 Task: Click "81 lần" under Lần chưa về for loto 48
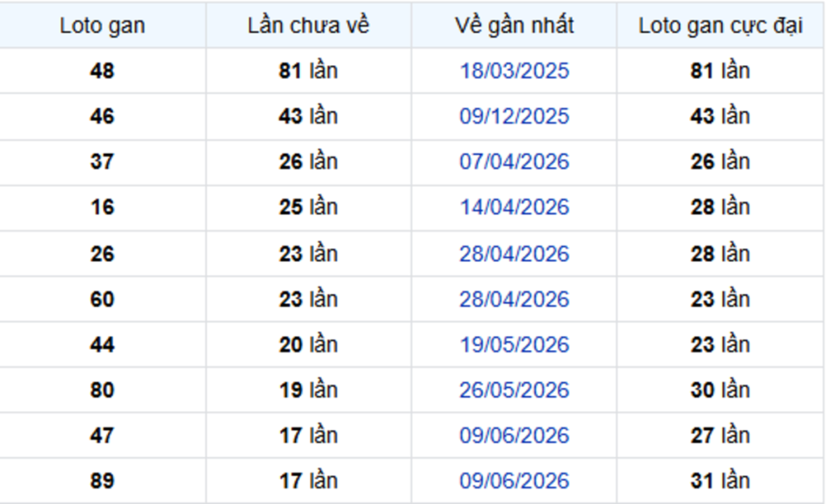[x=308, y=71]
